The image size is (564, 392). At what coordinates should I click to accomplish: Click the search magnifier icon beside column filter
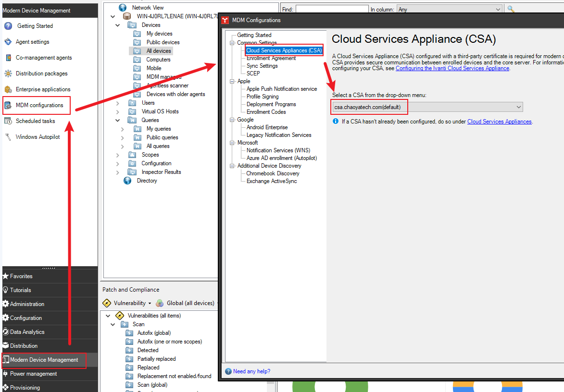[x=511, y=9]
